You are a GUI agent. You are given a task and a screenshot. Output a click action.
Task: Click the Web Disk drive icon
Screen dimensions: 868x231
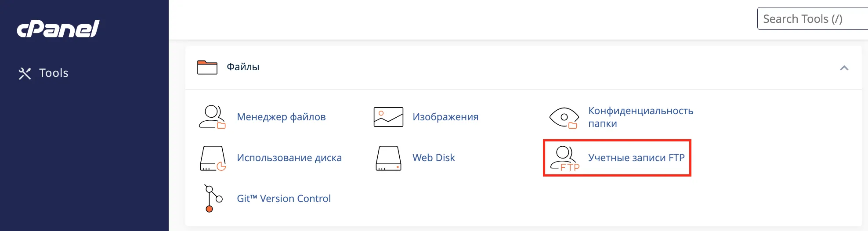[388, 158]
